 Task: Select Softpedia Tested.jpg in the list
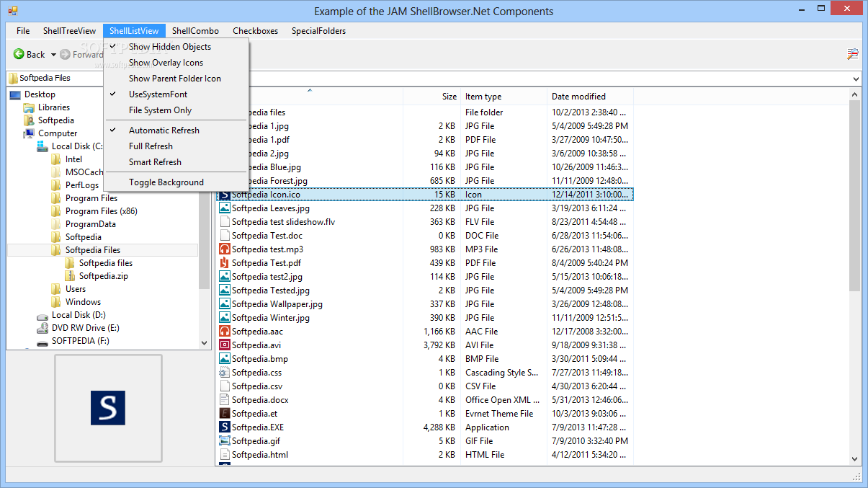(x=271, y=290)
